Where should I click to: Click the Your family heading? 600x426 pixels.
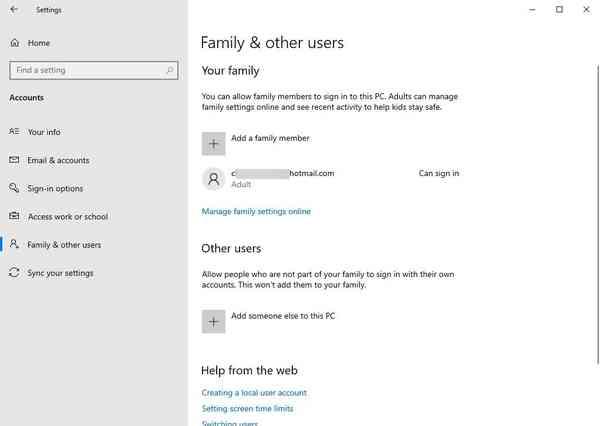[230, 71]
